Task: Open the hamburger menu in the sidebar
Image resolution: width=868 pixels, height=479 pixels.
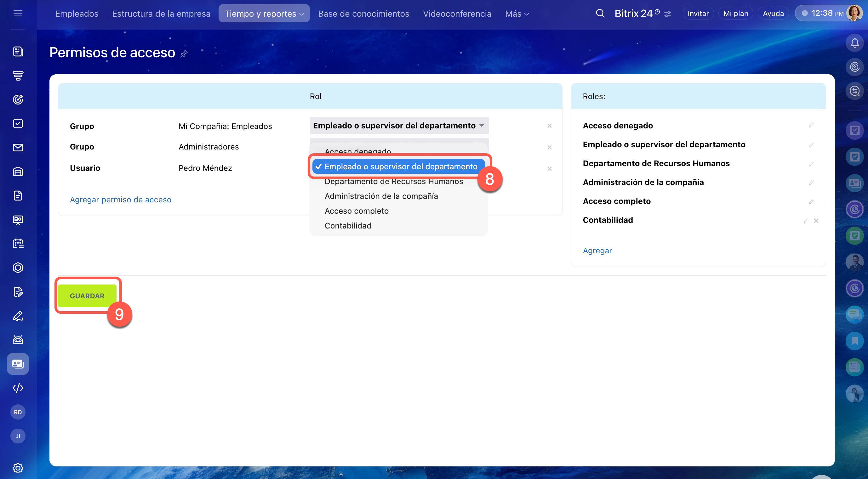Action: [18, 14]
